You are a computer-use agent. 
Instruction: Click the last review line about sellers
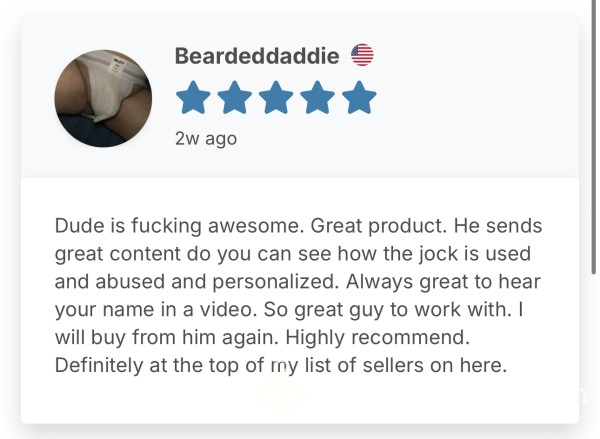281,366
